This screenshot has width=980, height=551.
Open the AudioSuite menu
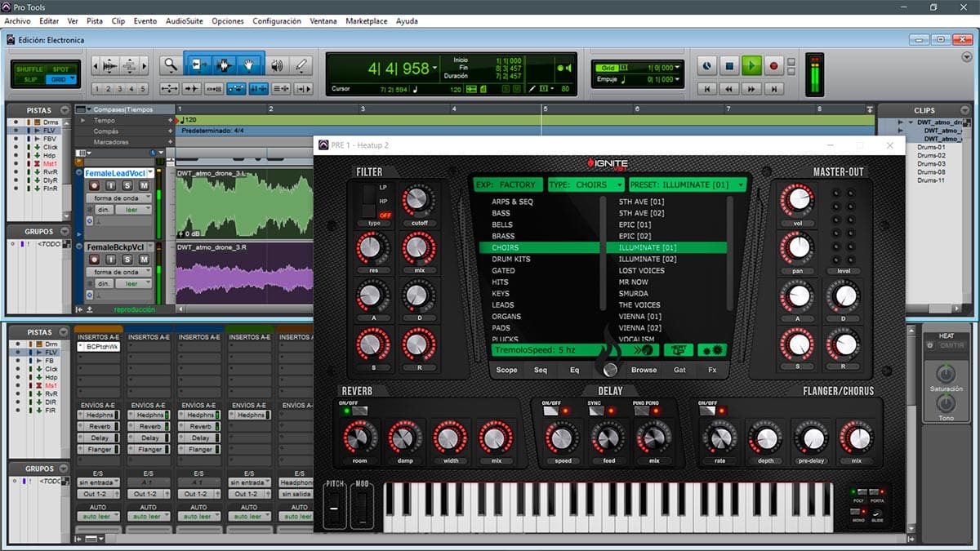(x=185, y=21)
